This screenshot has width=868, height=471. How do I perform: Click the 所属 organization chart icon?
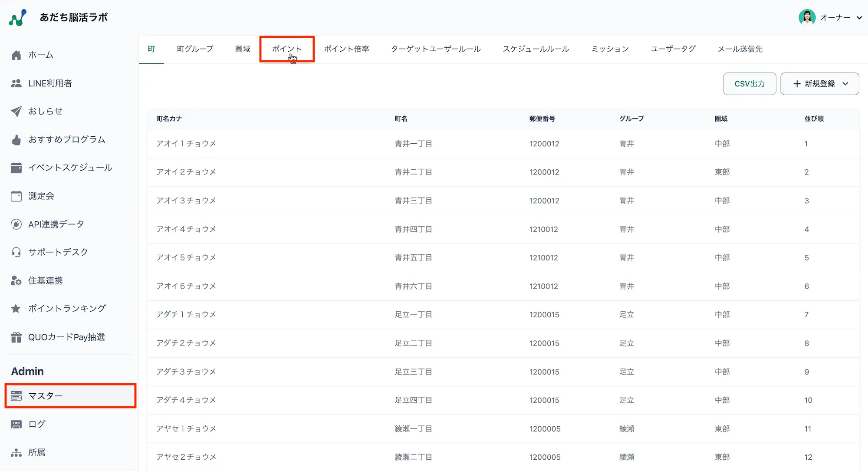coord(16,453)
